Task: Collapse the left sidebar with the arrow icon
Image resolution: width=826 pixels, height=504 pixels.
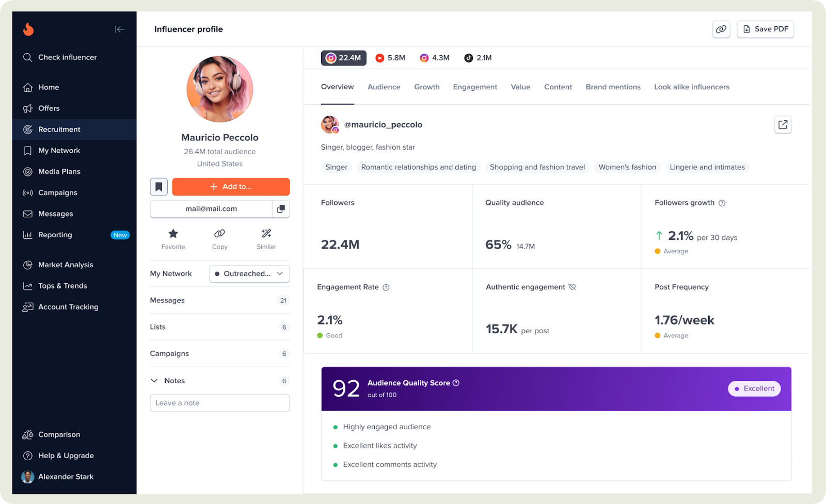Action: point(119,29)
